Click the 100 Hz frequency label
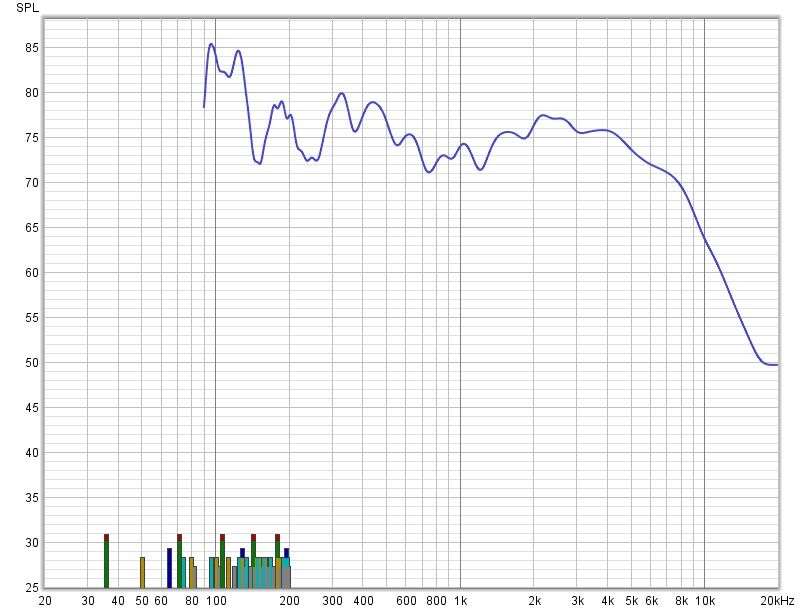The width and height of the screenshot is (800, 613). (216, 601)
